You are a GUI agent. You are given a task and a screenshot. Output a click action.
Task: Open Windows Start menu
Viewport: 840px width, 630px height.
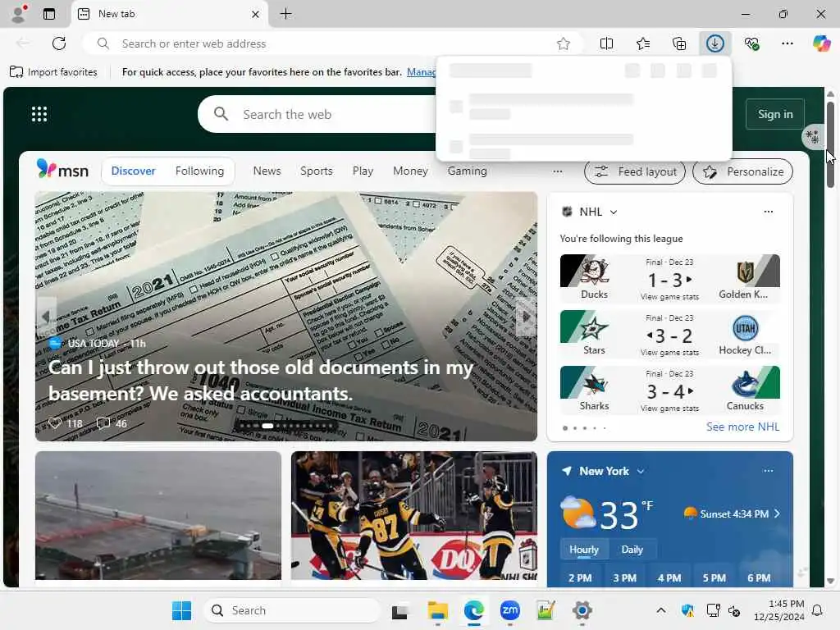181,610
